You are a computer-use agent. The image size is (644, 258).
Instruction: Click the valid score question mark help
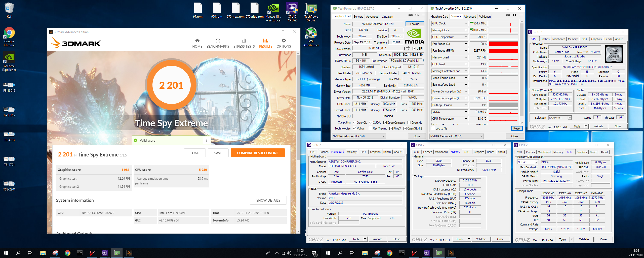coord(206,140)
